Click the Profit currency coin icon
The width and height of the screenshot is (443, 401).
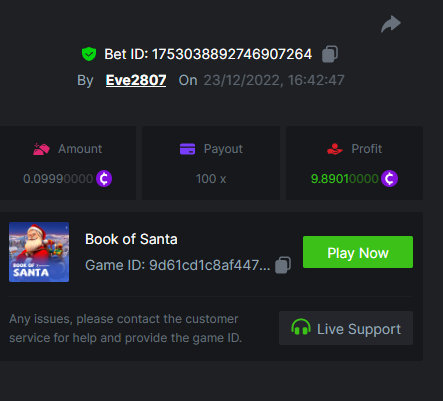389,179
